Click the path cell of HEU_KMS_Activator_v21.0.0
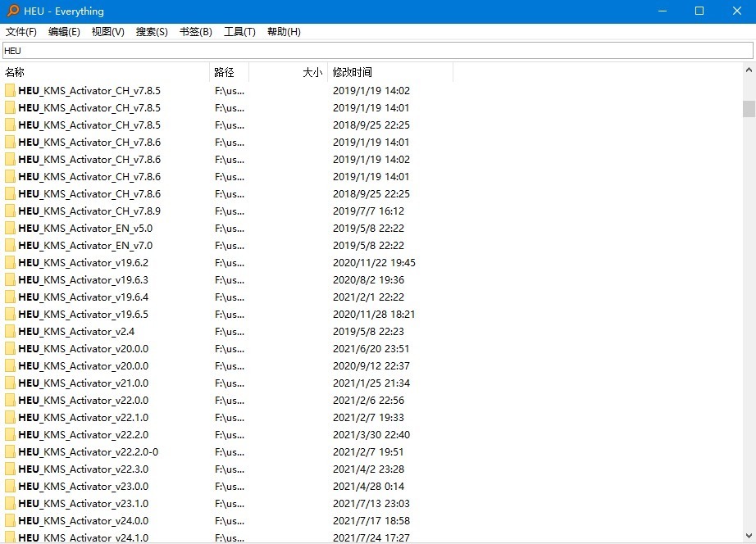Viewport: 756px width, 544px height. click(x=230, y=383)
